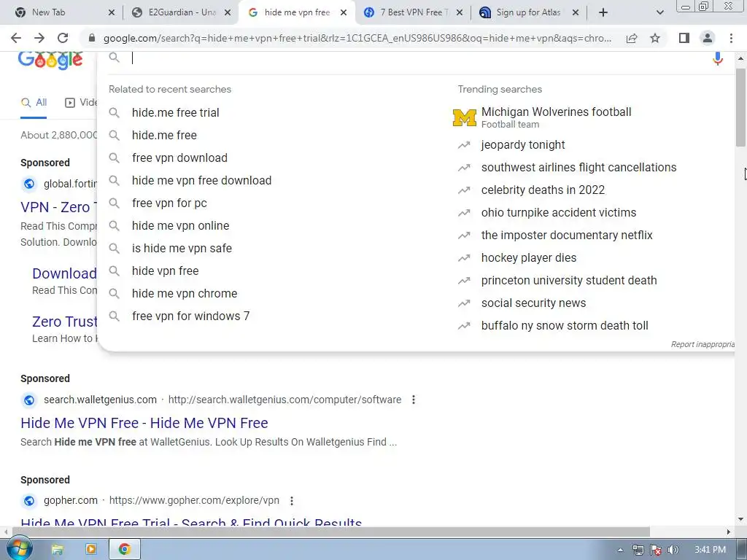
Task: Select the All results tab
Action: point(34,102)
